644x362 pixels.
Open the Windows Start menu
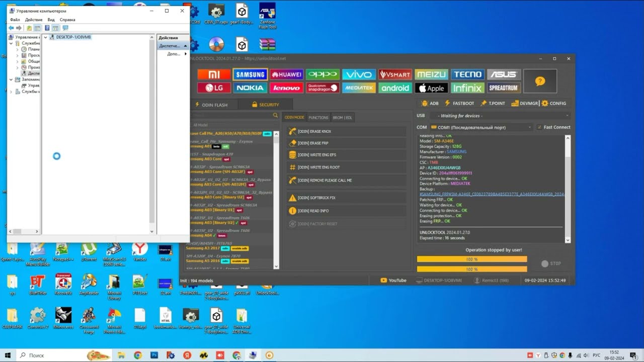click(x=8, y=355)
